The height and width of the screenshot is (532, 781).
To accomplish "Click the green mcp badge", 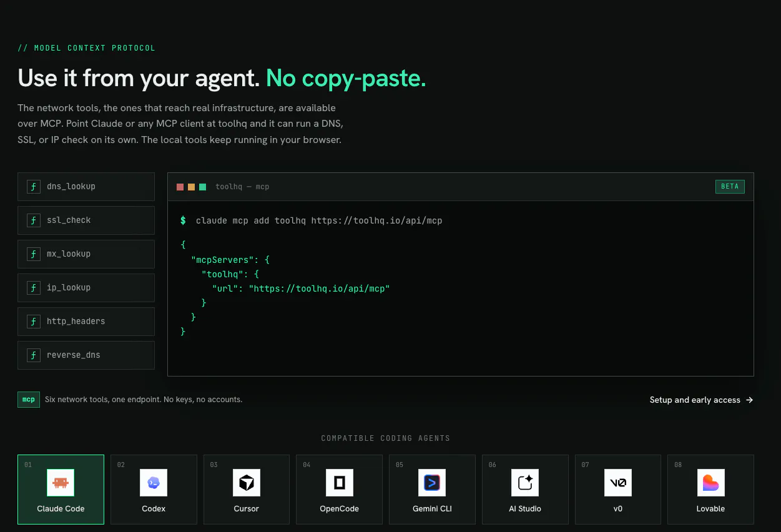I will [29, 400].
